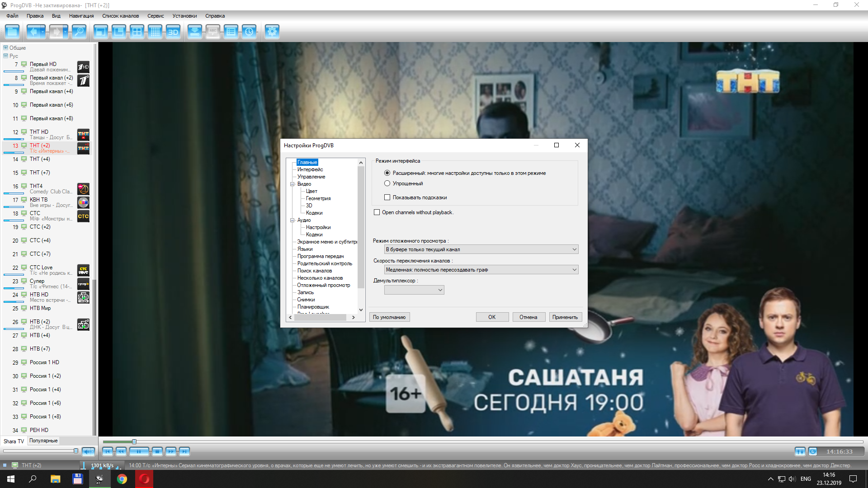Open the scheduler clock toolbar icon
The width and height of the screenshot is (868, 488).
[249, 32]
